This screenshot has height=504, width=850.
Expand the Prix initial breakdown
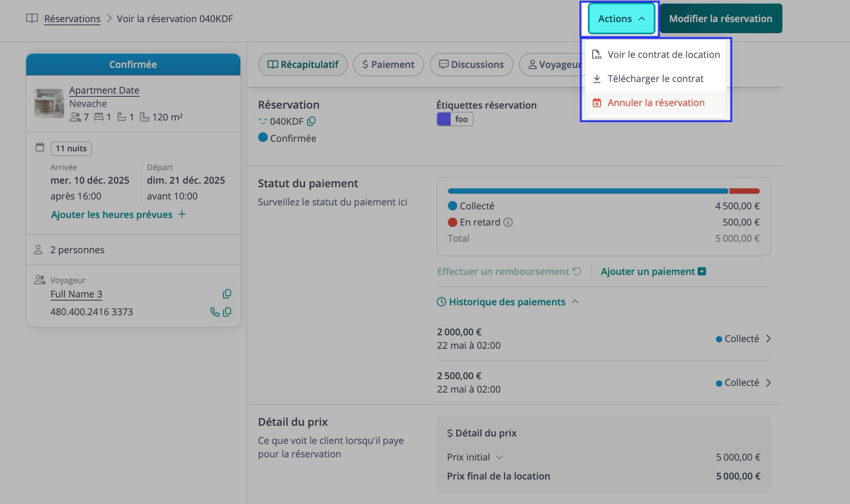[x=499, y=457]
